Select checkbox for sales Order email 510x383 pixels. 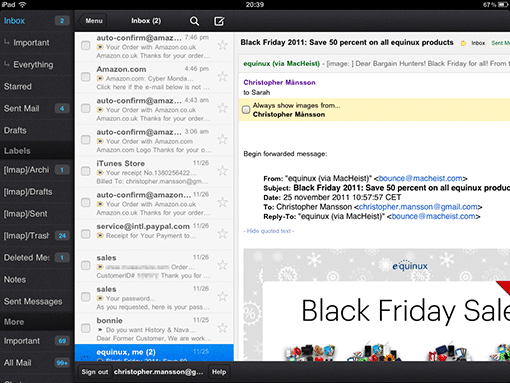click(x=86, y=265)
